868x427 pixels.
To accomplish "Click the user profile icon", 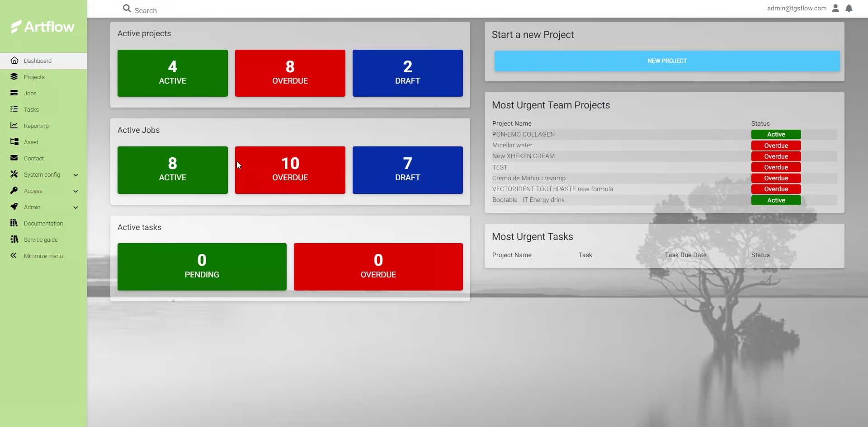I will pos(835,8).
